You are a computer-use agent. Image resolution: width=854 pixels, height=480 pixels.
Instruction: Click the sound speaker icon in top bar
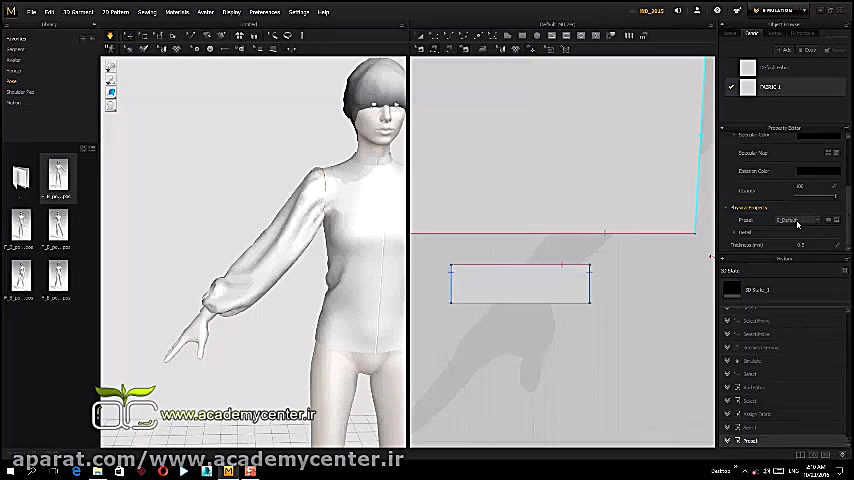[x=678, y=11]
